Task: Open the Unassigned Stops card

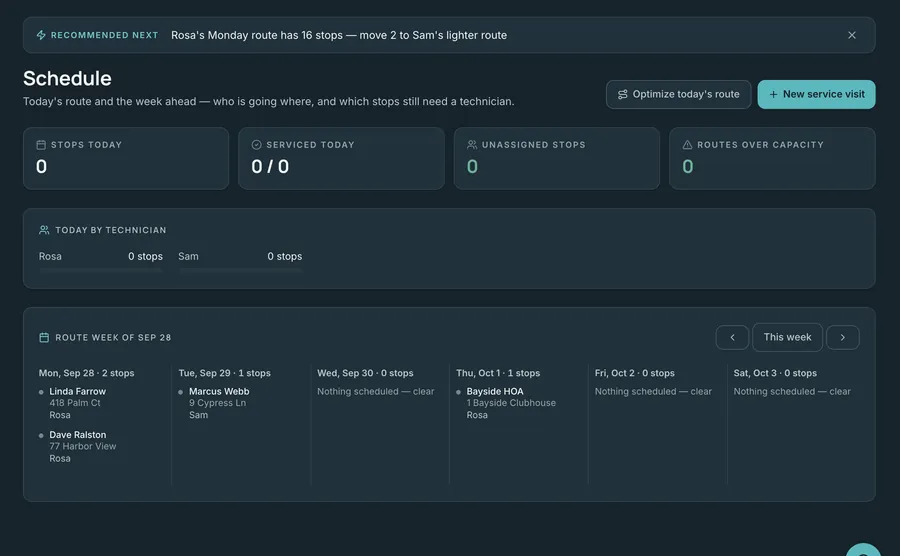Action: tap(557, 158)
